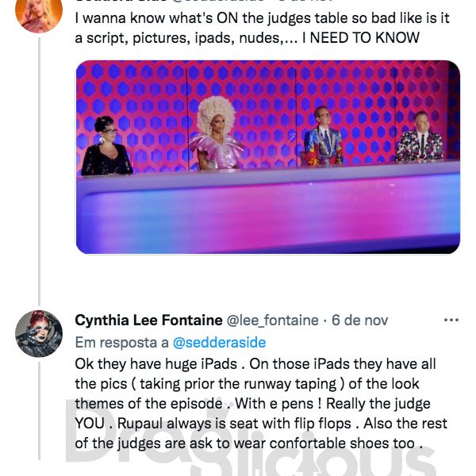This screenshot has width=476, height=476.
Task: Click the last line about comfortable shoes
Action: [249, 443]
